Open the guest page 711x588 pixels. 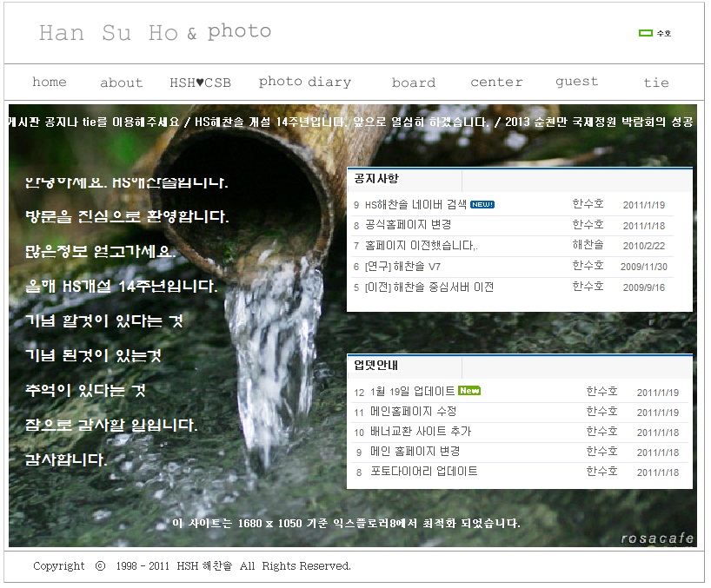click(x=576, y=82)
